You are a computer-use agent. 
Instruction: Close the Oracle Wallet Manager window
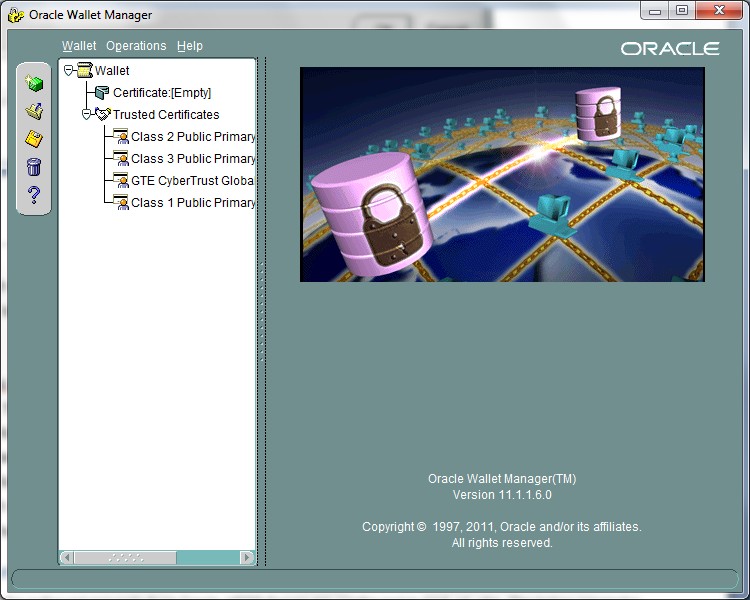(719, 11)
